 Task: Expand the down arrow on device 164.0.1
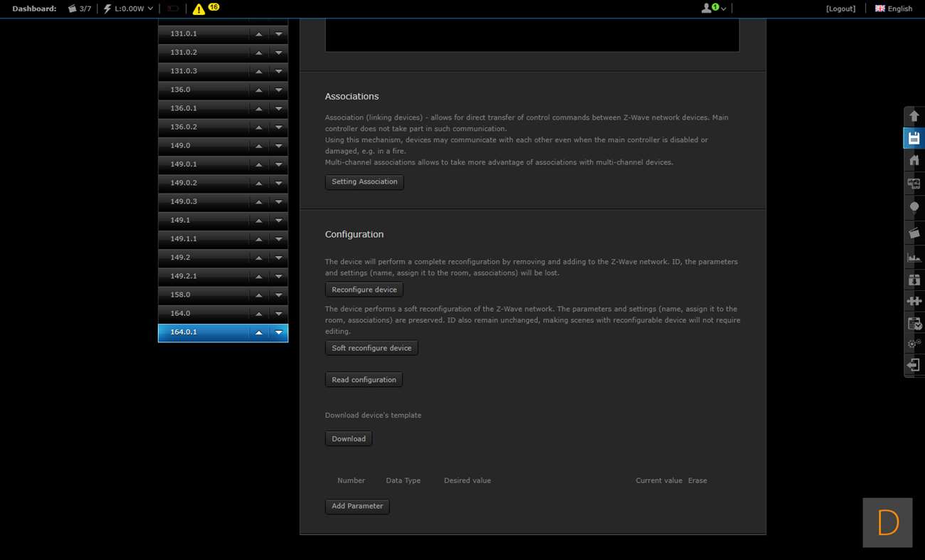pyautogui.click(x=279, y=332)
